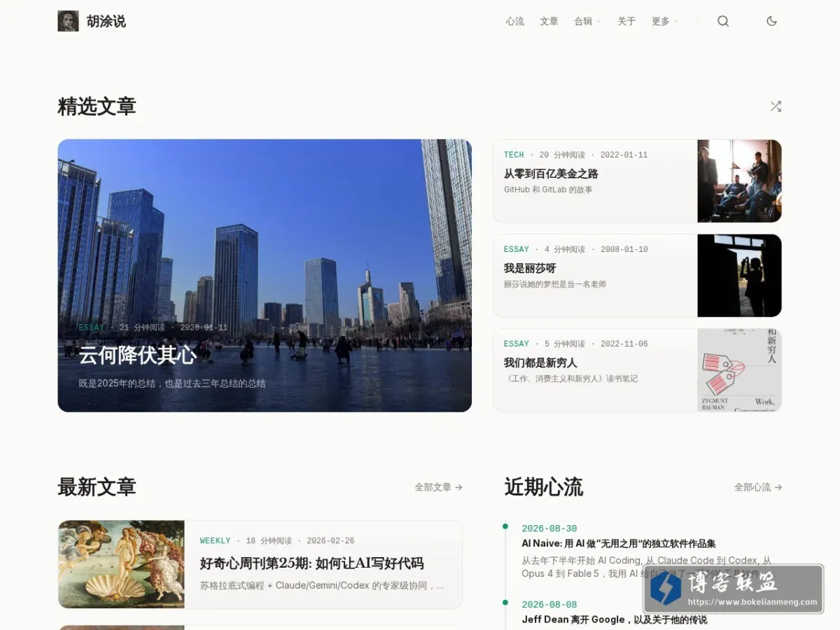Click ESSAY tag on 我是丽莎呀 card
The height and width of the screenshot is (630, 840).
(517, 249)
